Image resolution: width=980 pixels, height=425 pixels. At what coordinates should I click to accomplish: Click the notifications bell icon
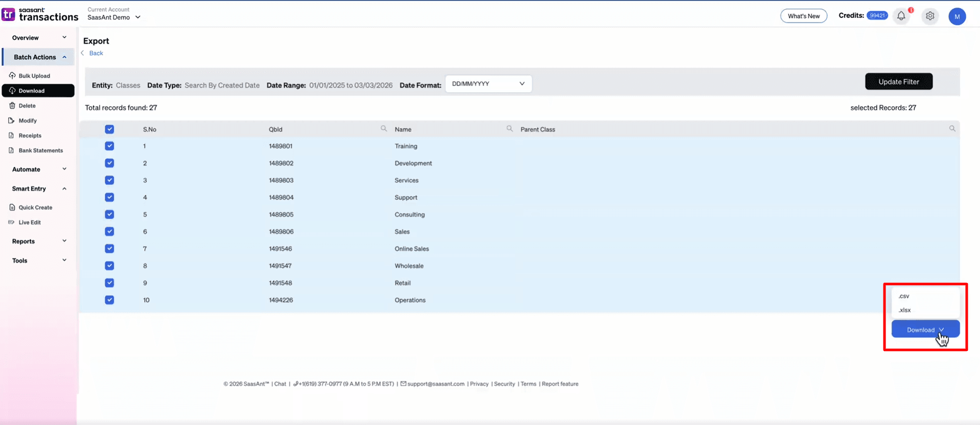901,16
